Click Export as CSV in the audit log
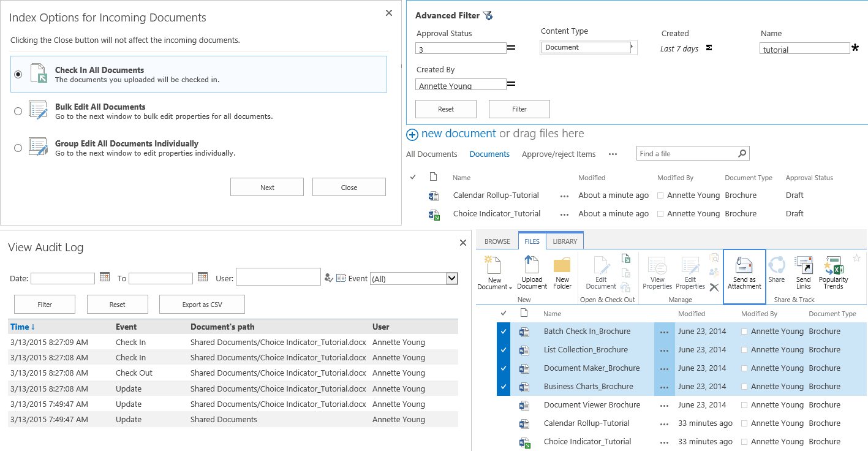This screenshot has height=451, width=868. (x=202, y=304)
